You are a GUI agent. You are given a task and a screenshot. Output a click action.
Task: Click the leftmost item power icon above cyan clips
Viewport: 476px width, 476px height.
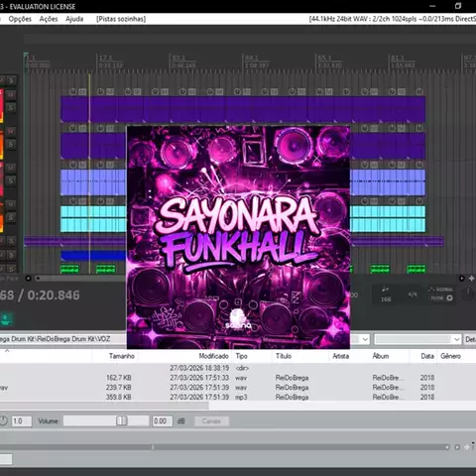pos(73,200)
